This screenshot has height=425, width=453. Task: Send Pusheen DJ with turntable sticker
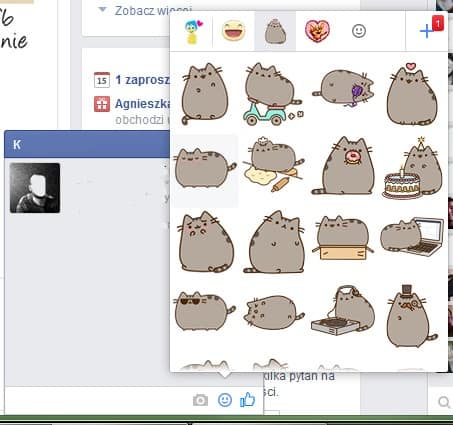(343, 310)
